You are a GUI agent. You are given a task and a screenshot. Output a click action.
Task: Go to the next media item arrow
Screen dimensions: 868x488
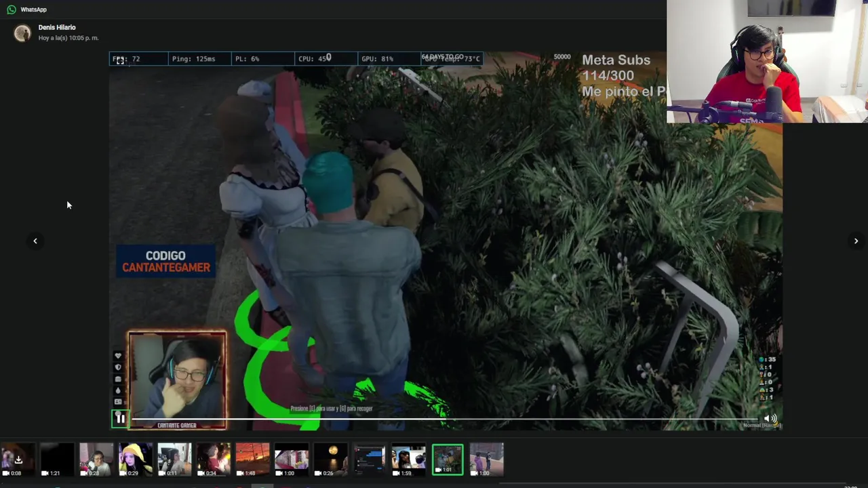point(856,241)
